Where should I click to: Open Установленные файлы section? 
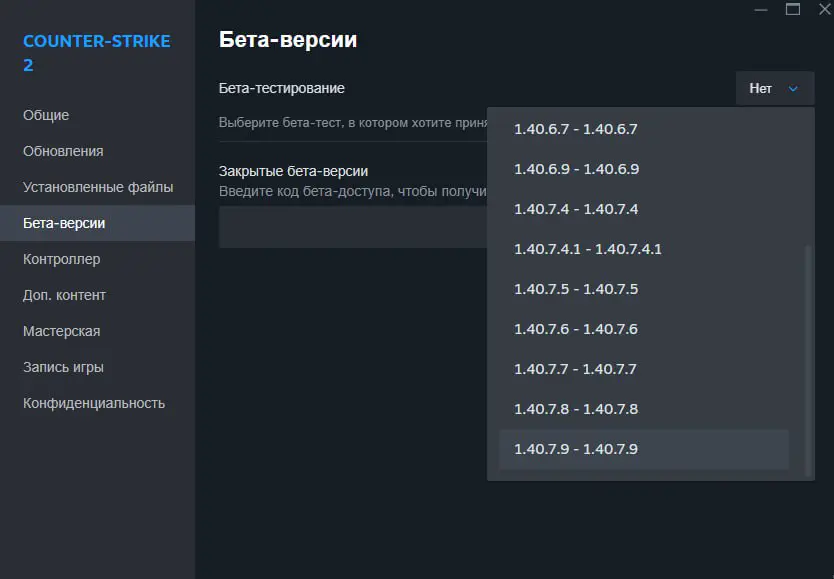click(x=97, y=187)
